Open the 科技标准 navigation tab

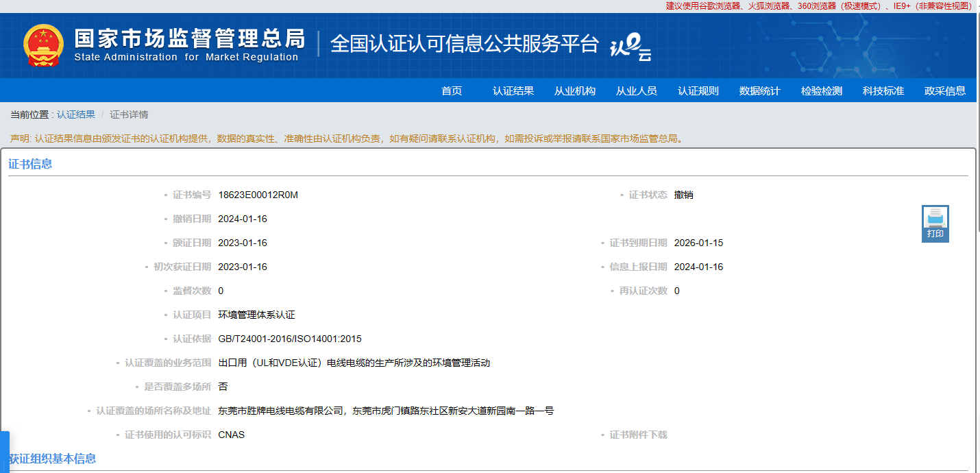pos(883,90)
